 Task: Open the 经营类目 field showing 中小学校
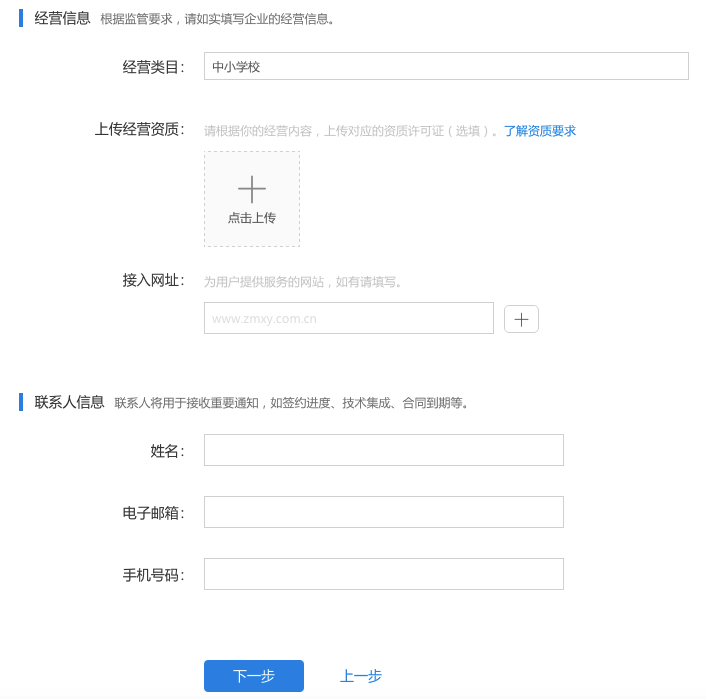pos(446,66)
